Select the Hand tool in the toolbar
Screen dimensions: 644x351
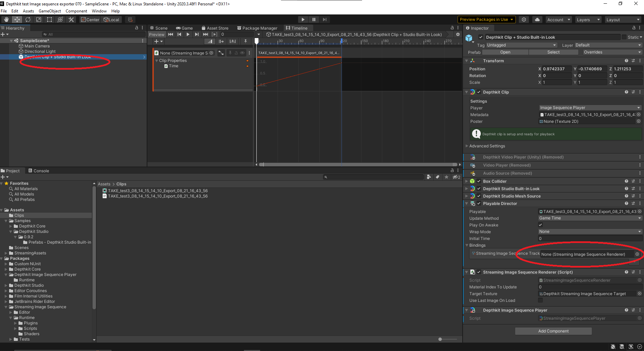click(x=6, y=20)
